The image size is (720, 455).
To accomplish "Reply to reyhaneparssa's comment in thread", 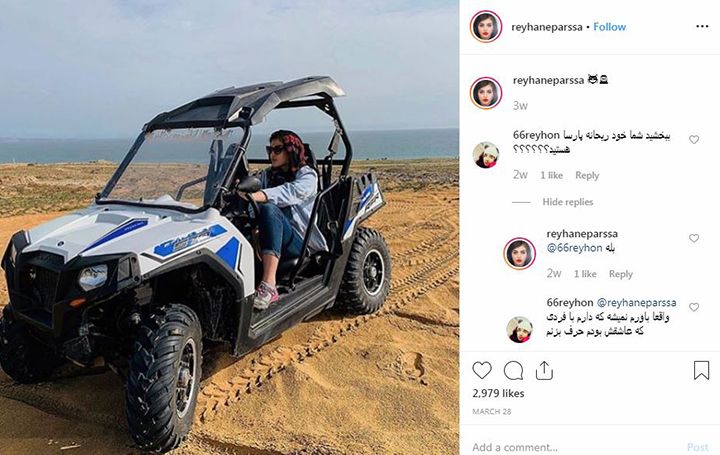I will tap(620, 274).
